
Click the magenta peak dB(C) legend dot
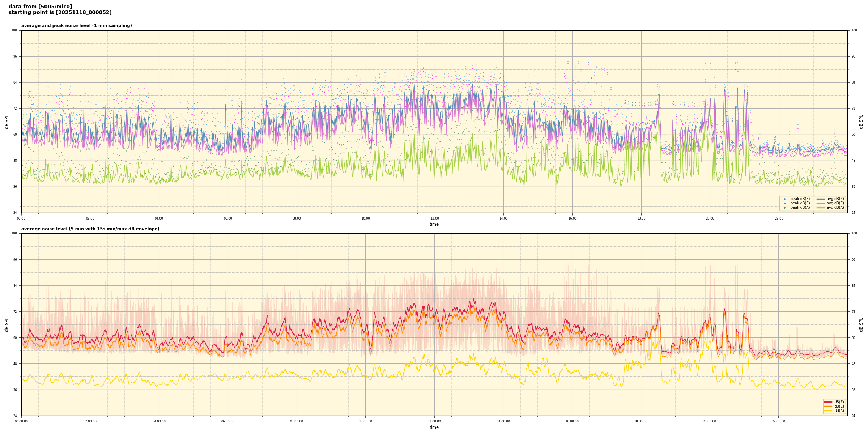[x=784, y=203]
